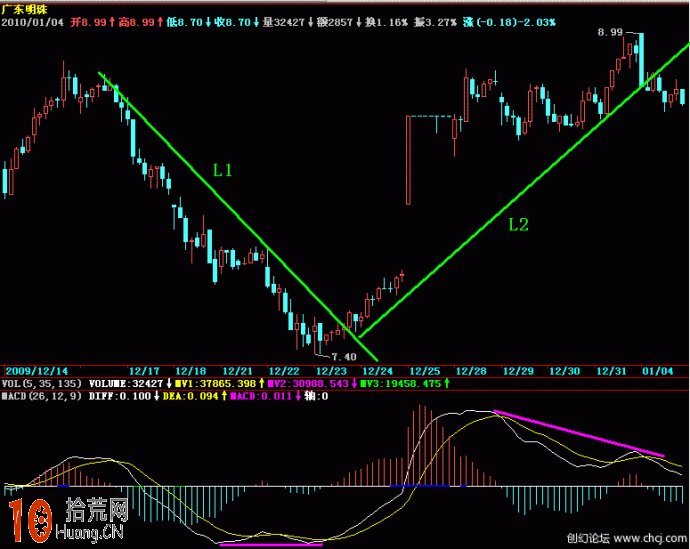The width and height of the screenshot is (690, 549).
Task: Select the L1 trend line label
Action: 223,170
